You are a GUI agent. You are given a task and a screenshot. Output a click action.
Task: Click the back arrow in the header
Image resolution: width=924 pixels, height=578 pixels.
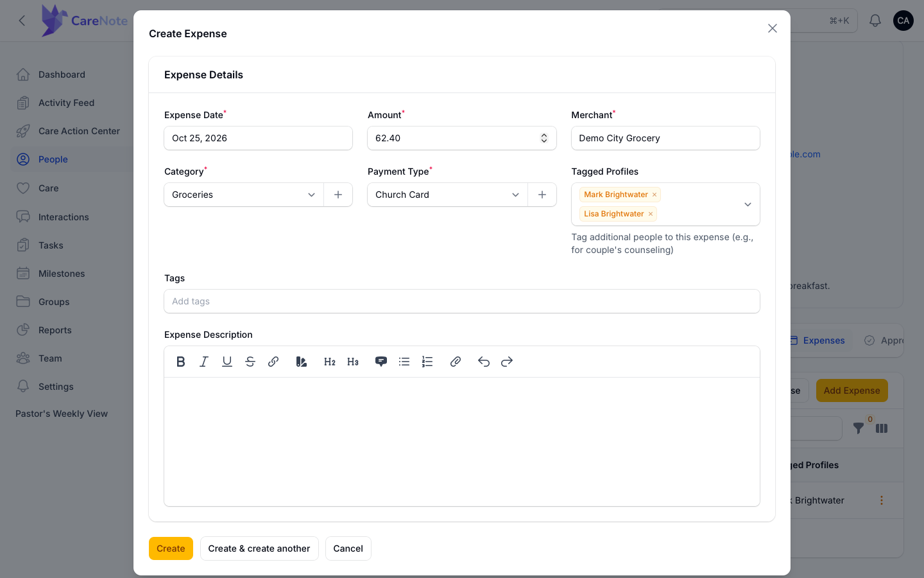(22, 21)
